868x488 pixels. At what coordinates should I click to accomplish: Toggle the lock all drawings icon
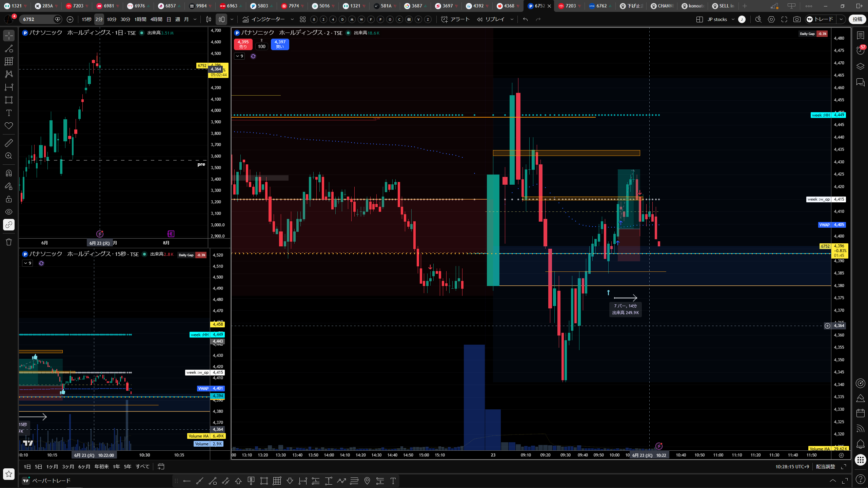point(9,199)
